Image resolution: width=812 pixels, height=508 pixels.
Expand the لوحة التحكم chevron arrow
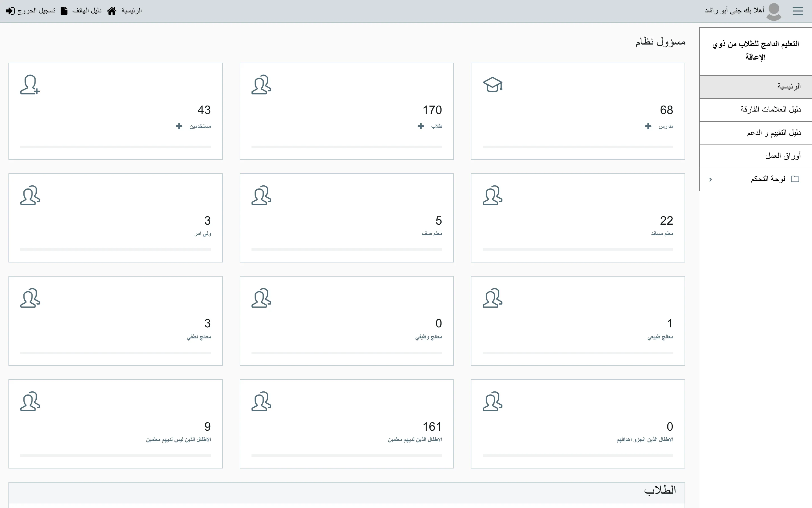coord(710,179)
